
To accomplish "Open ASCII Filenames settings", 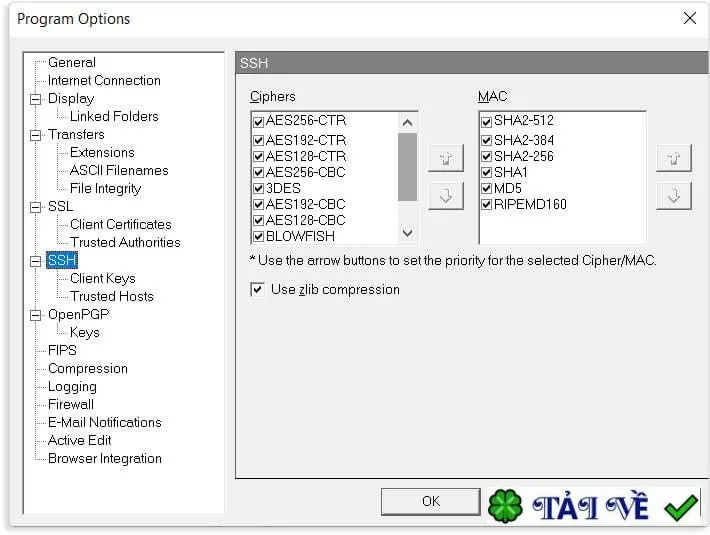I will [119, 171].
